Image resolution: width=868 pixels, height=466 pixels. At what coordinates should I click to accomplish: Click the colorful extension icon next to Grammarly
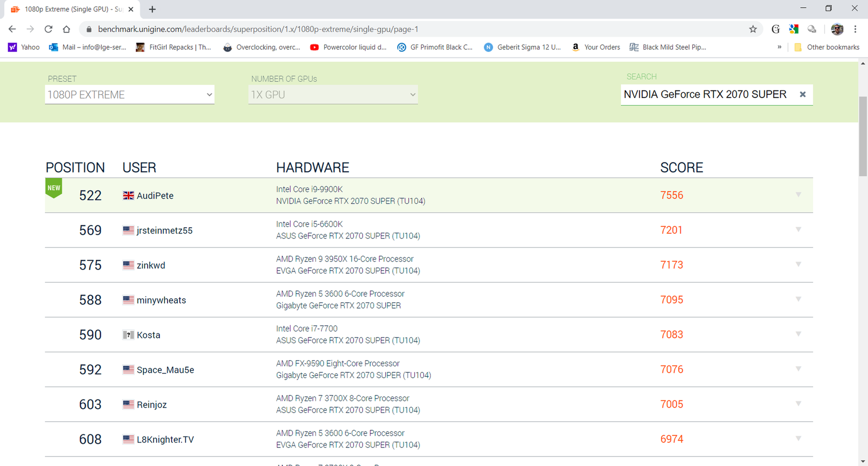[x=794, y=29]
